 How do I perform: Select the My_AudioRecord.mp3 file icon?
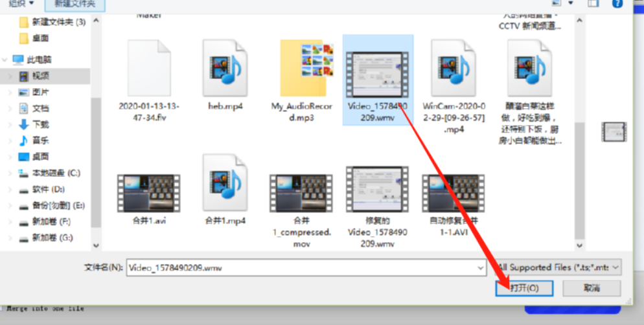306,68
